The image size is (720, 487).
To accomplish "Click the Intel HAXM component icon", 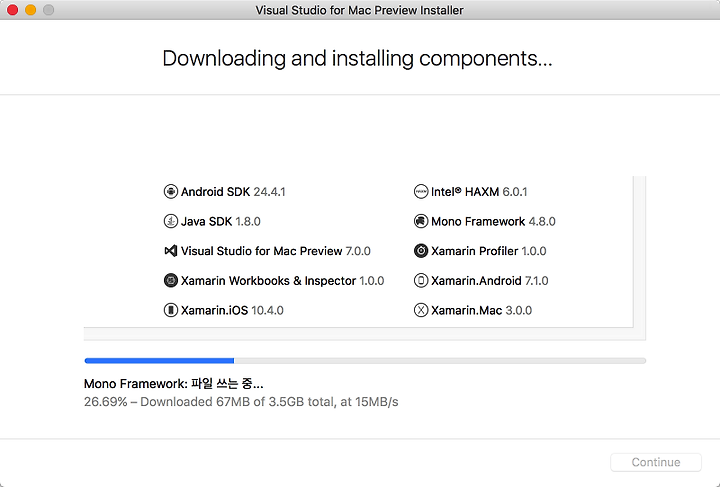I will point(421,191).
